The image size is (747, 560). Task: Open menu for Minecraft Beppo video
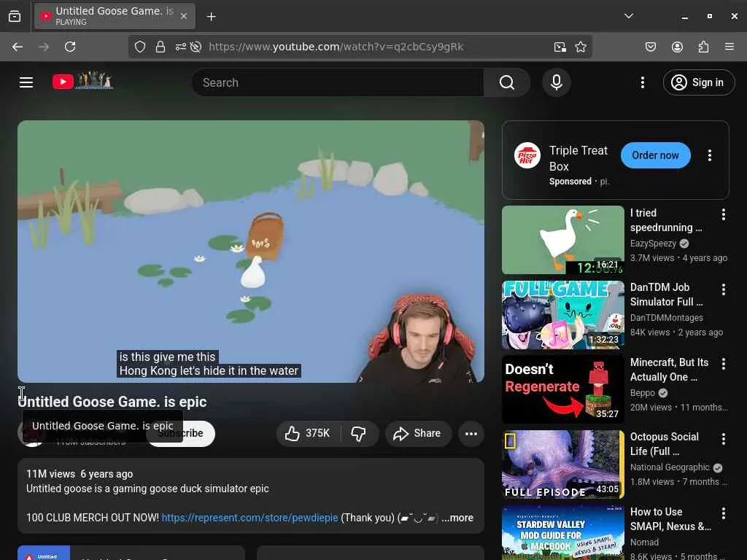(x=723, y=364)
